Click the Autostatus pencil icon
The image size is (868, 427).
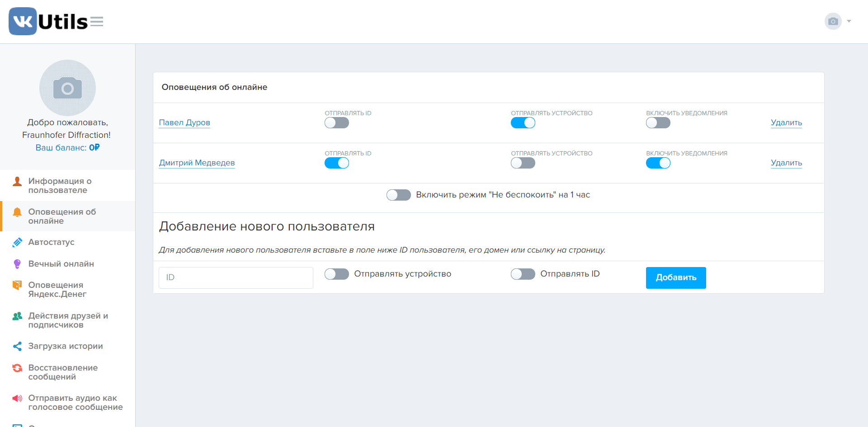click(x=17, y=242)
